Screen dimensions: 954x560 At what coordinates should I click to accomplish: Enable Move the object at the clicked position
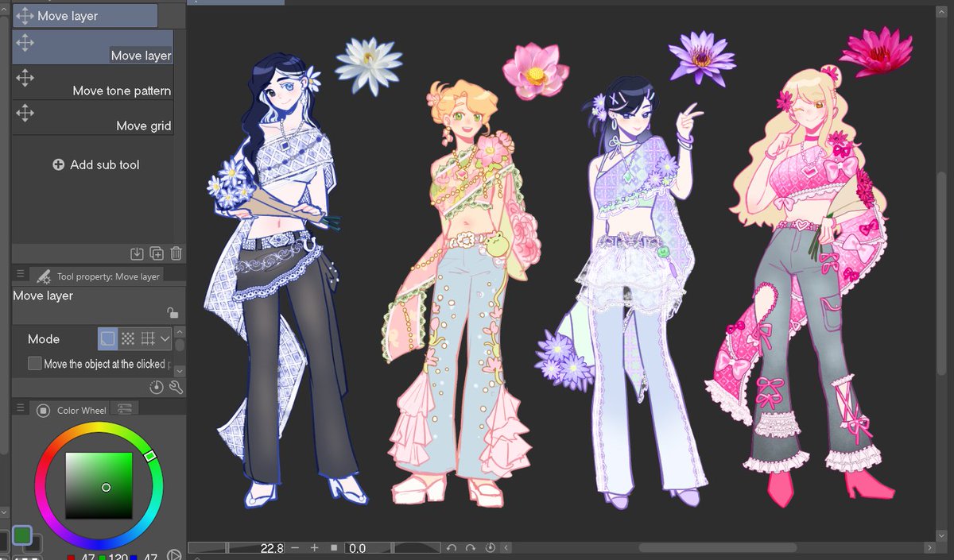click(34, 364)
